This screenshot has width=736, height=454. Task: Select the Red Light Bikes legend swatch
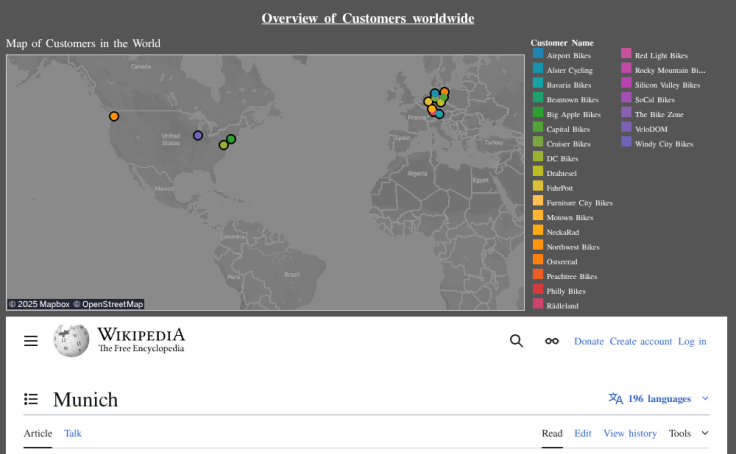coord(626,54)
